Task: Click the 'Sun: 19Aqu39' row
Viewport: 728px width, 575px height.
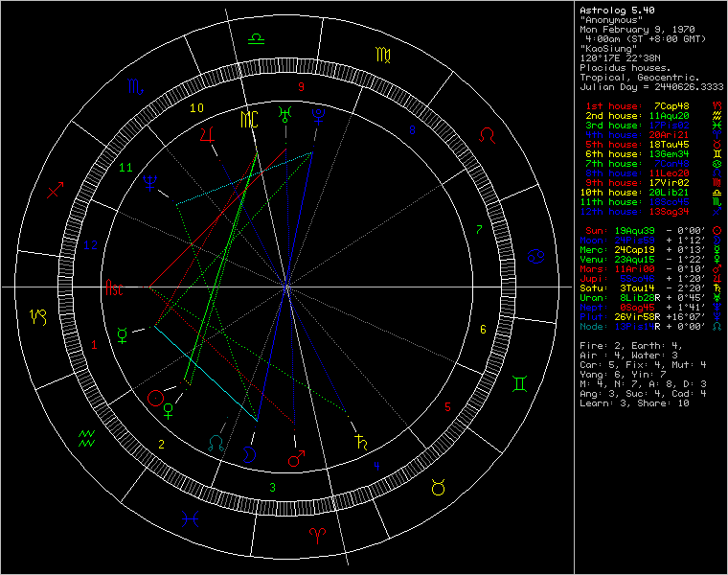Action: click(652, 231)
